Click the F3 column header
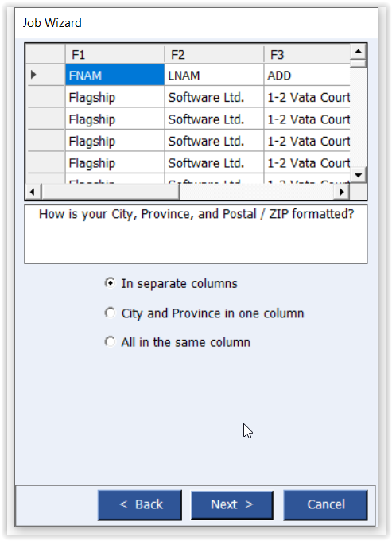Viewport: 392px width, 541px height. [x=307, y=54]
